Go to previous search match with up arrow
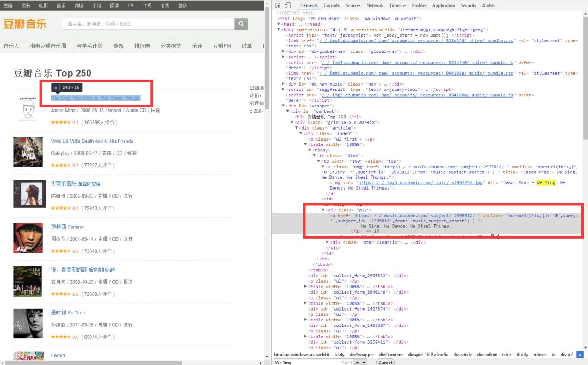The height and width of the screenshot is (365, 588). [x=357, y=362]
